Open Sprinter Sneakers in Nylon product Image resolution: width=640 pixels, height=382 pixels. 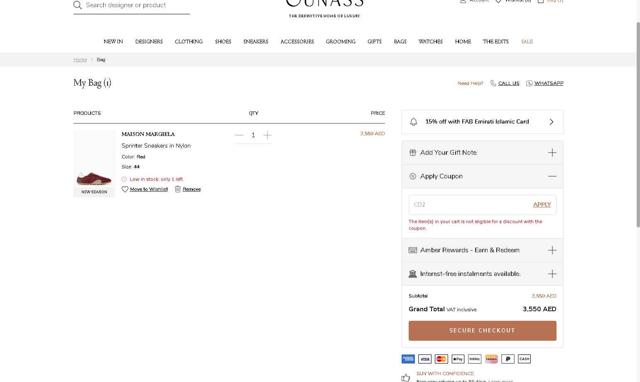(x=156, y=146)
